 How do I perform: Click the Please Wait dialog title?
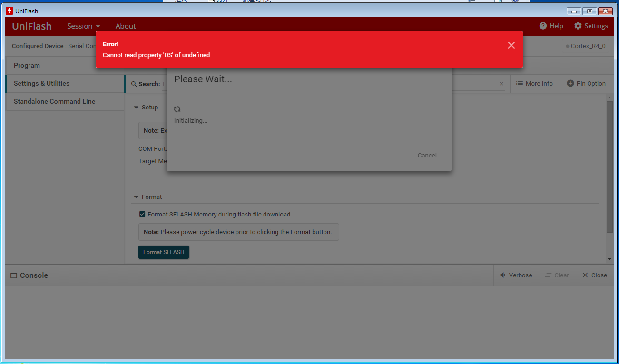[x=203, y=79]
